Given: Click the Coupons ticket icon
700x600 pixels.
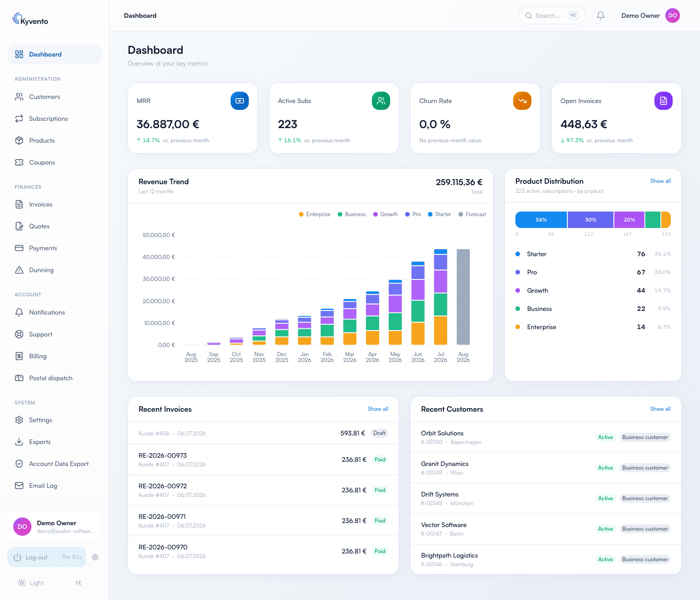Looking at the screenshot, I should click(x=19, y=162).
